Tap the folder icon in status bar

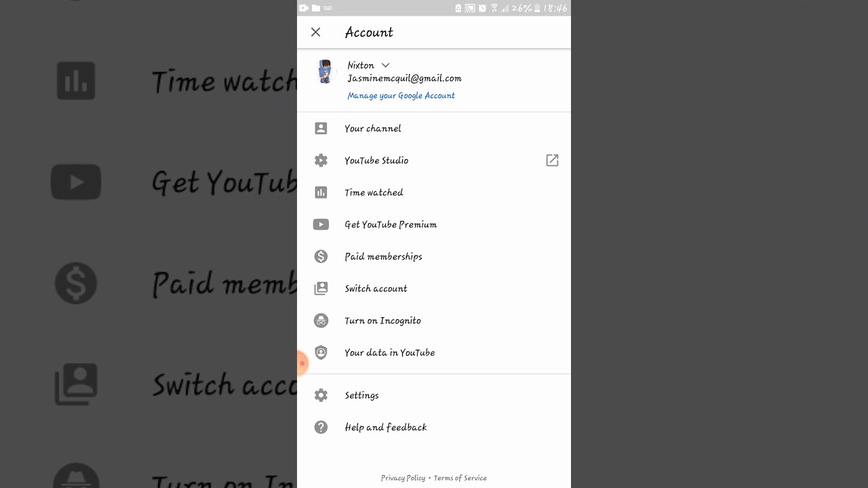point(316,8)
